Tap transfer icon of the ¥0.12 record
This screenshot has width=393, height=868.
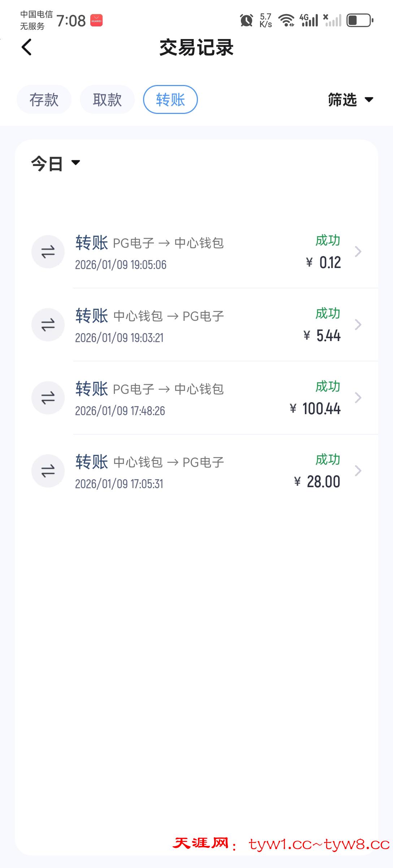click(x=48, y=252)
